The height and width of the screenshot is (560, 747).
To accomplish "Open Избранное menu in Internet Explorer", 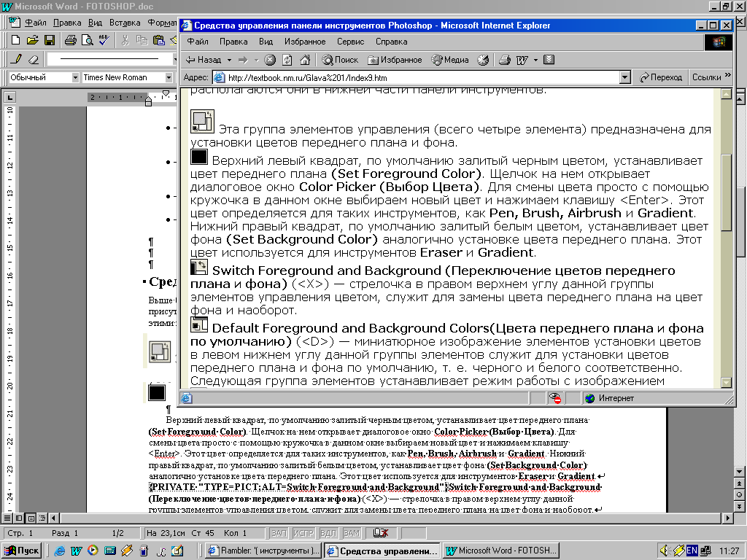I will (305, 42).
